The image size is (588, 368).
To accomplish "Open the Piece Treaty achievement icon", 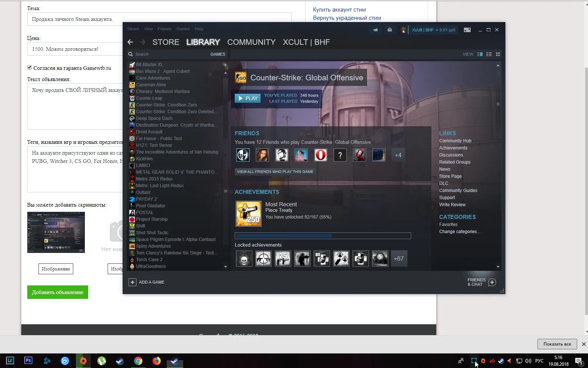I will coord(249,214).
